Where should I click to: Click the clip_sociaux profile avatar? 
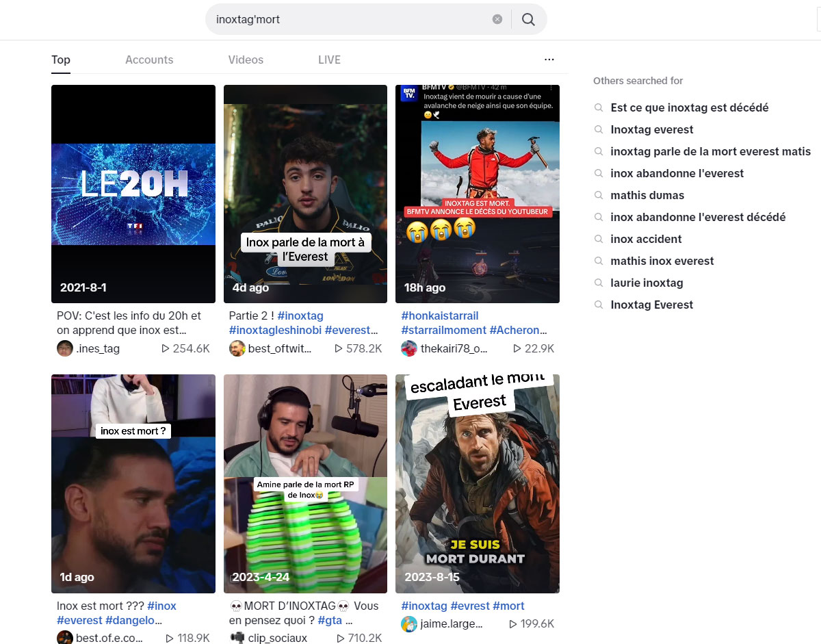(x=237, y=638)
